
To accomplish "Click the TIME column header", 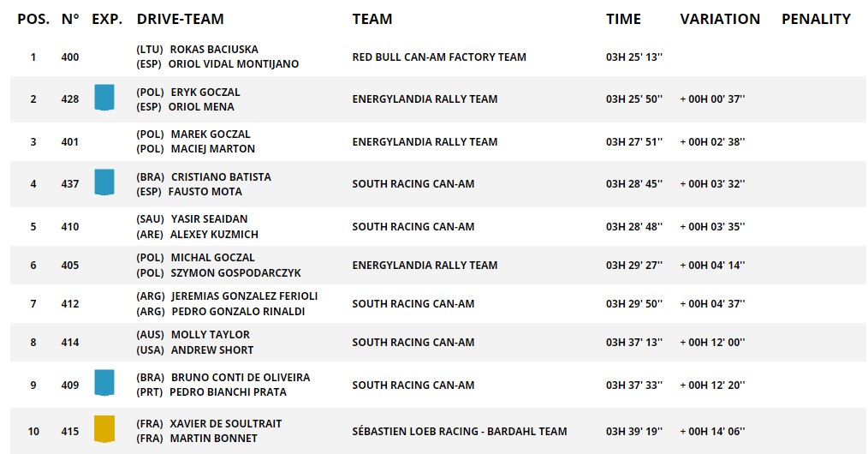I will (x=623, y=19).
